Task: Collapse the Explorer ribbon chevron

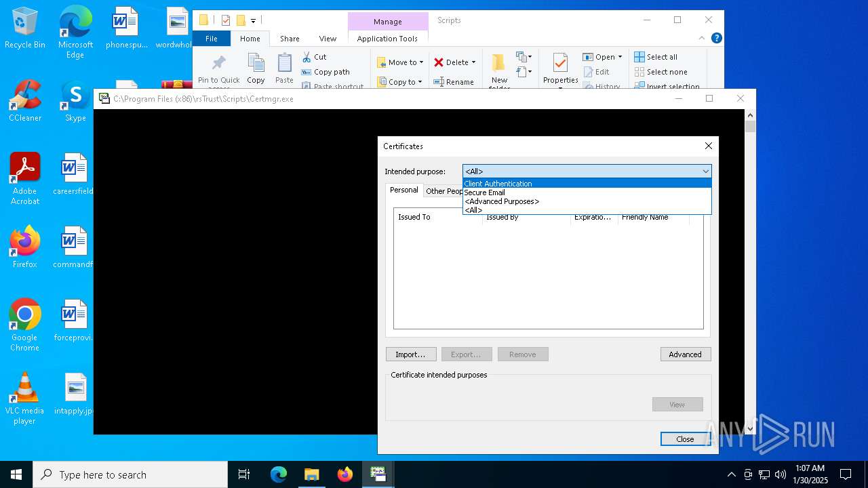Action: coord(702,38)
